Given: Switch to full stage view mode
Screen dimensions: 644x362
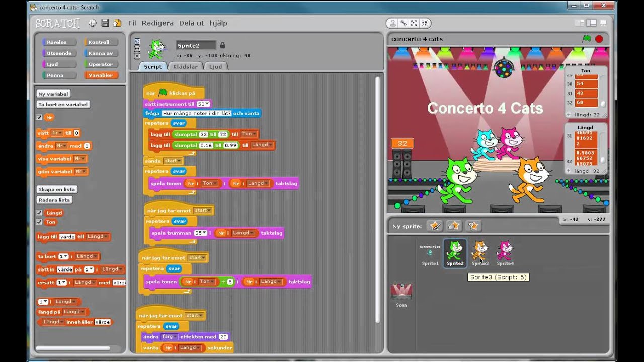Looking at the screenshot, I should [x=592, y=23].
